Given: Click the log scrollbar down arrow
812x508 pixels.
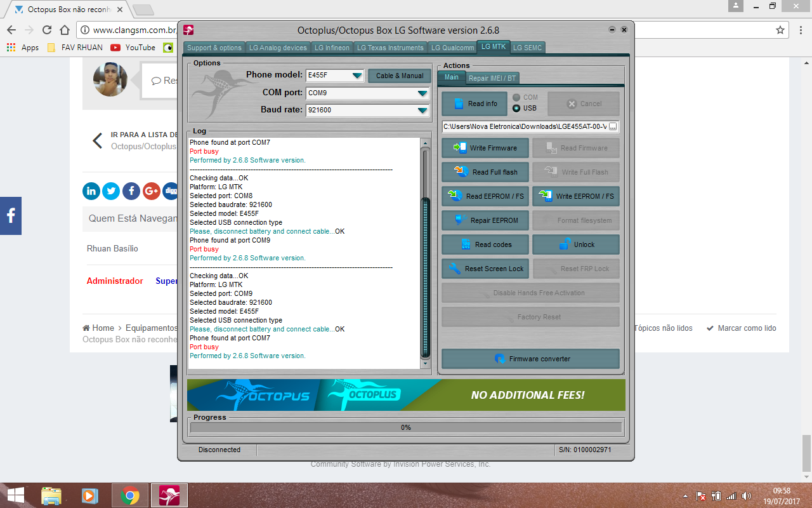Looking at the screenshot, I should click(426, 364).
